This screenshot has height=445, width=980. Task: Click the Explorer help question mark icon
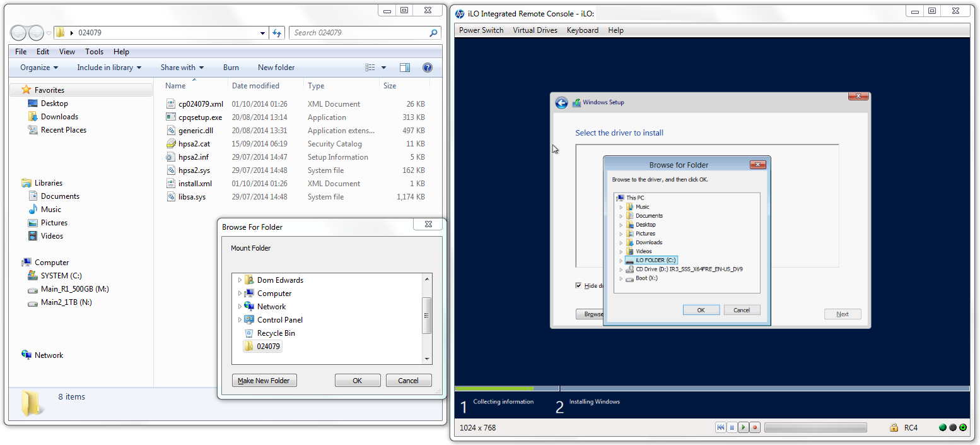[427, 68]
